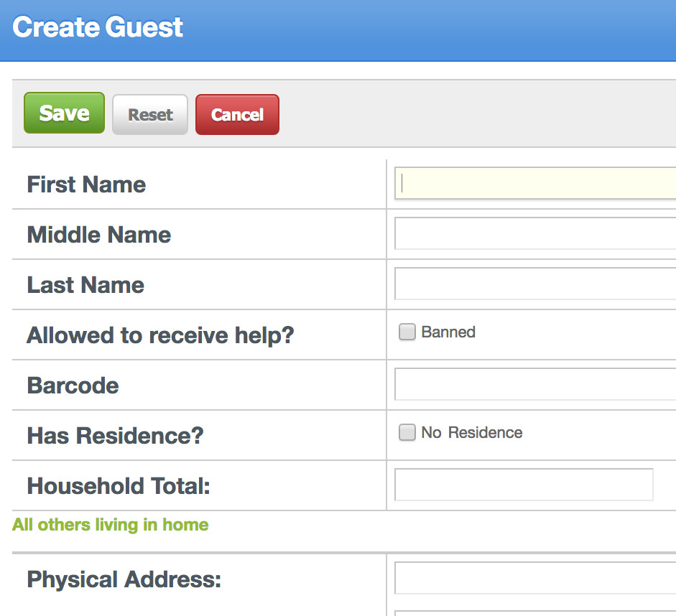Select the Last Name input field

click(535, 284)
